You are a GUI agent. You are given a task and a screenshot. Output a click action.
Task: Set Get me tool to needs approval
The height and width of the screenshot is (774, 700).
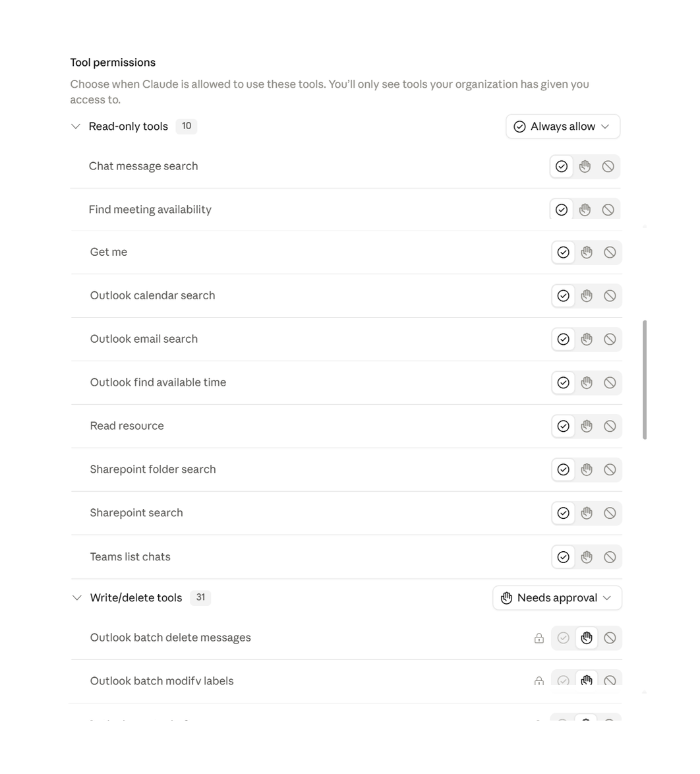pos(586,253)
